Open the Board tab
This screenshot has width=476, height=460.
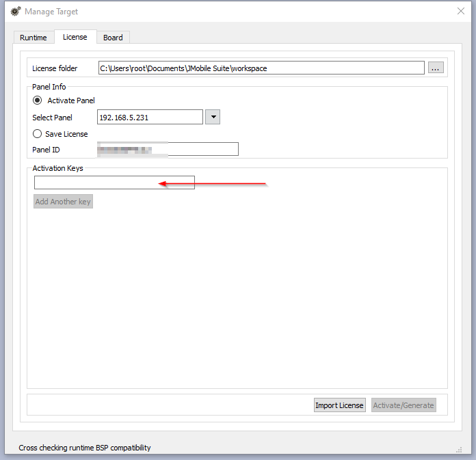(113, 38)
